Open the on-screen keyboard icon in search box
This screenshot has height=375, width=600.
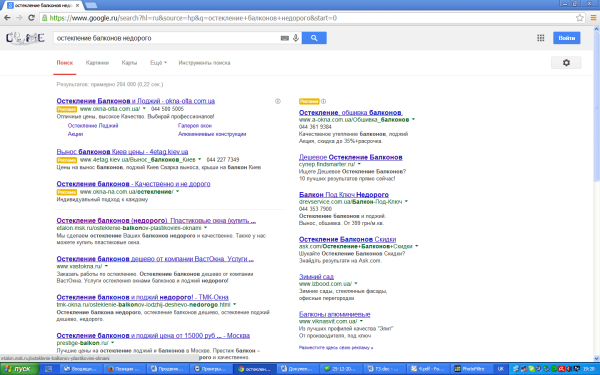(x=284, y=38)
